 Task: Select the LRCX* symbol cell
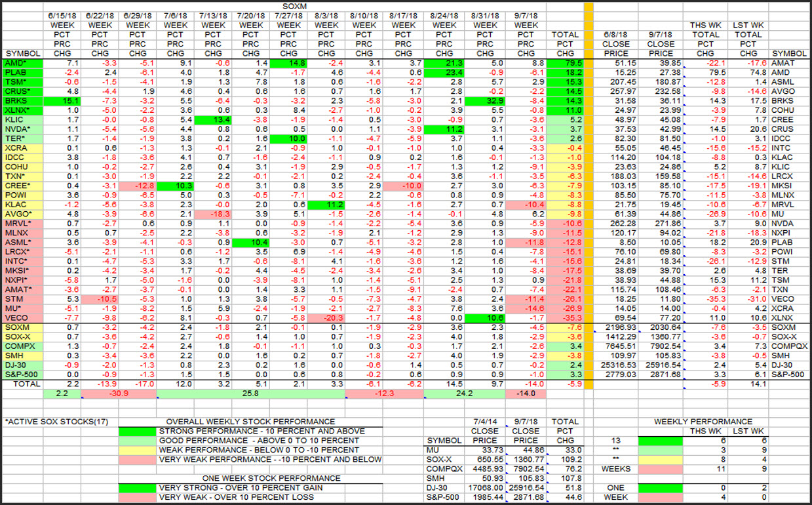[x=22, y=253]
